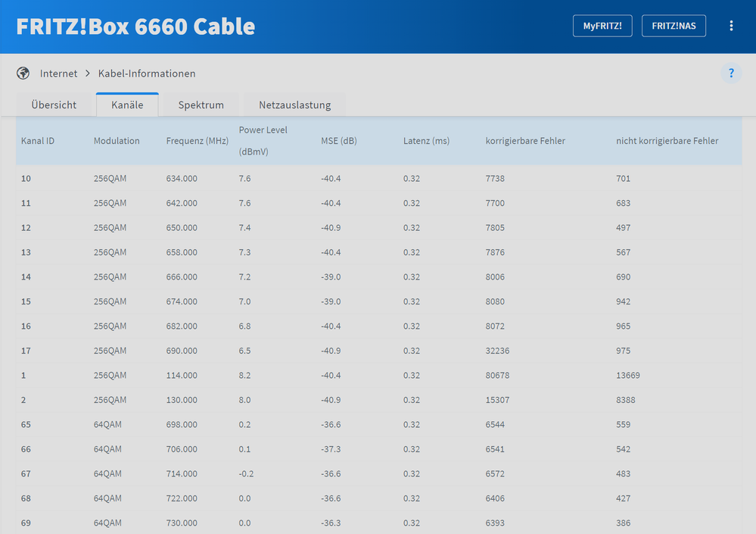Click correctable errors value 6572
This screenshot has height=534, width=756.
tap(495, 473)
